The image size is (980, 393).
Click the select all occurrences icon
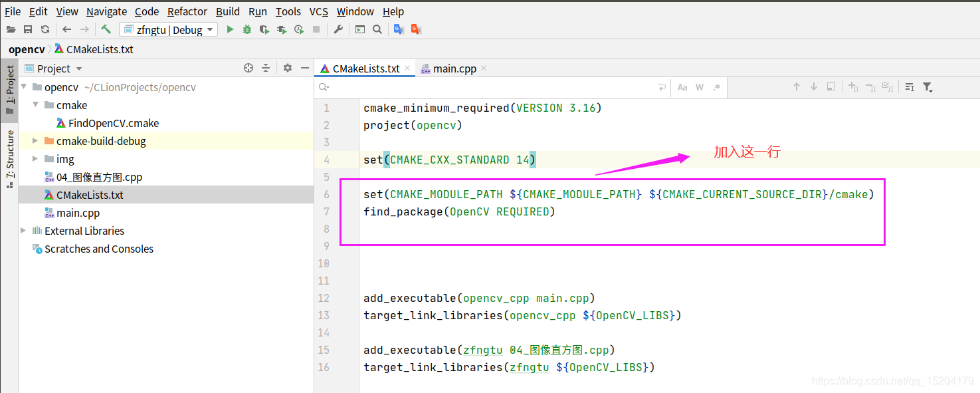888,87
